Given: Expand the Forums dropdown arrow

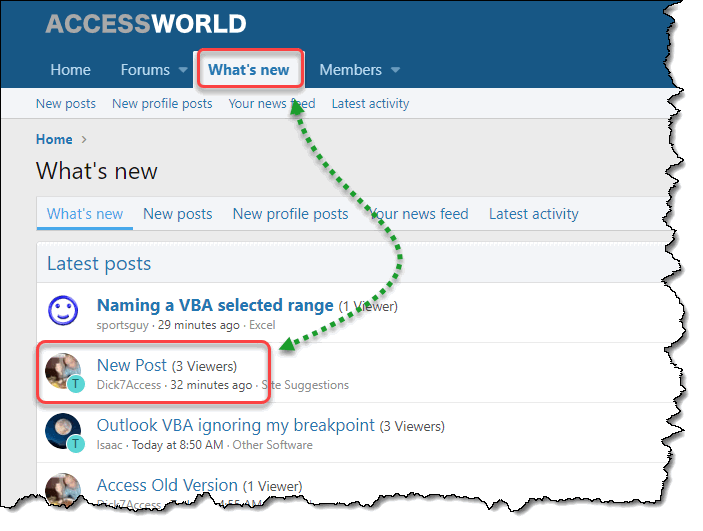Looking at the screenshot, I should [x=183, y=70].
